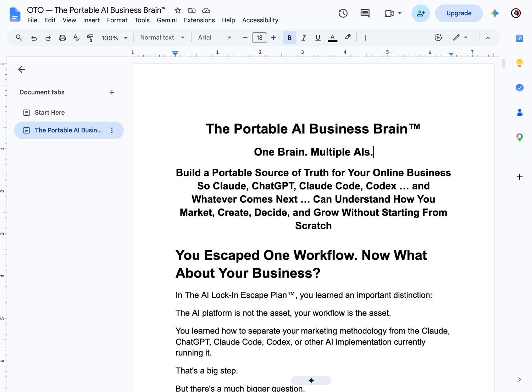The image size is (532, 392).
Task: Open the View menu
Action: click(69, 20)
